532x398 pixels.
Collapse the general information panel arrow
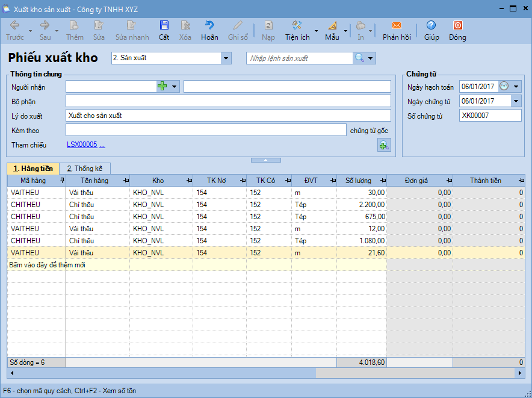click(265, 160)
